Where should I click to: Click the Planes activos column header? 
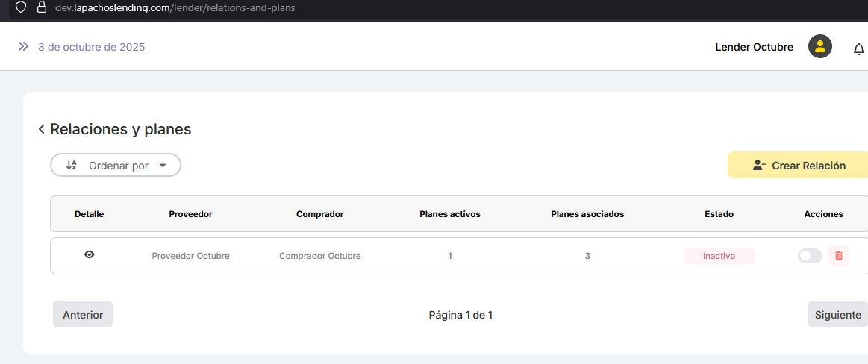pos(450,214)
